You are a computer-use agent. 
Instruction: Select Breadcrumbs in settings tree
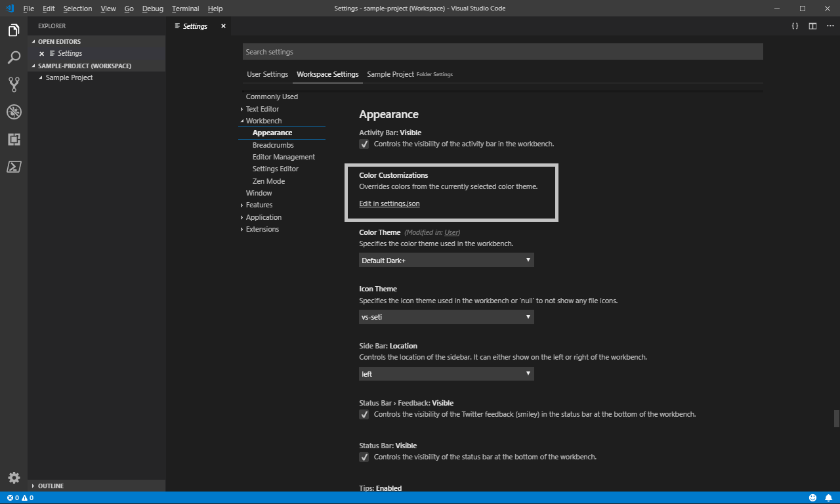click(x=273, y=145)
